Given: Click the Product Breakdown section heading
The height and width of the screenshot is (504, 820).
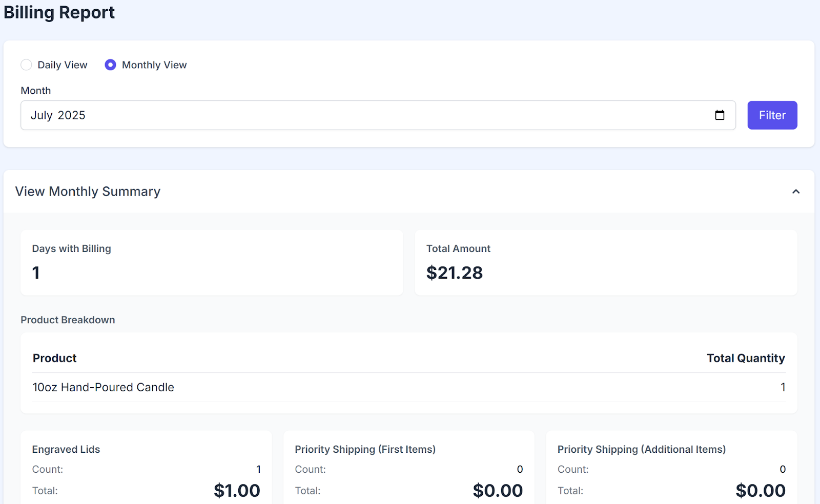Looking at the screenshot, I should tap(68, 320).
